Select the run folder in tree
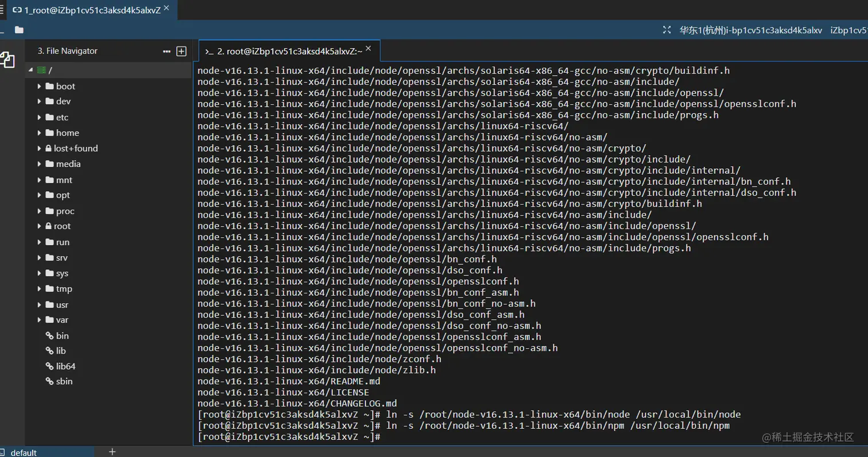The height and width of the screenshot is (457, 868). (63, 242)
